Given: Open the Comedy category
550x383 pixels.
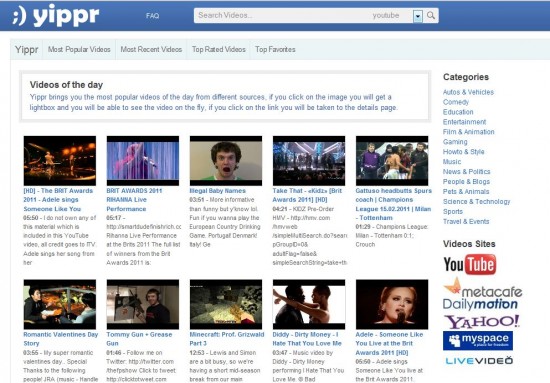Looking at the screenshot, I should pyautogui.click(x=456, y=102).
